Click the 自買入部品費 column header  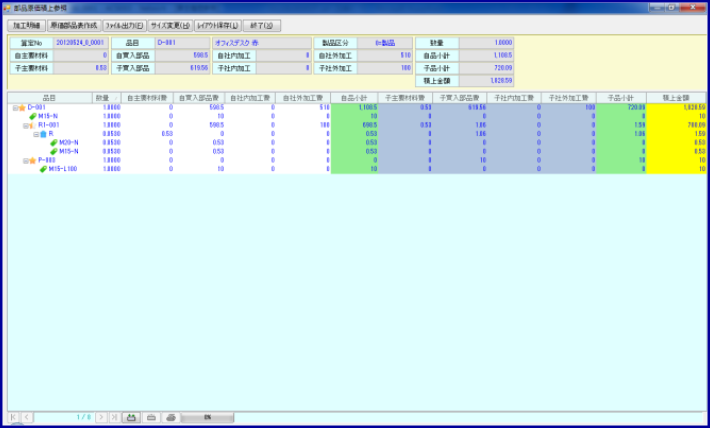(x=199, y=98)
